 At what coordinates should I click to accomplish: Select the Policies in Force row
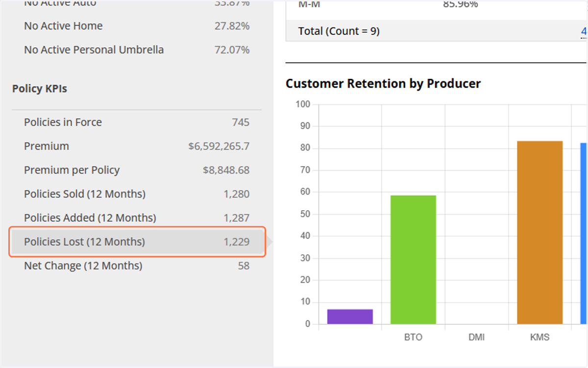pyautogui.click(x=137, y=123)
